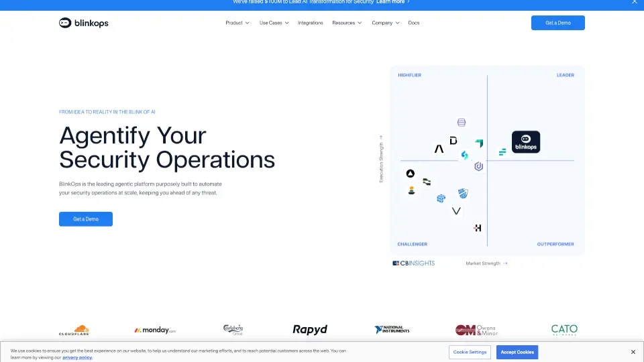Open the Company dropdown menu
Screen dimensions: 644x362
386,23
